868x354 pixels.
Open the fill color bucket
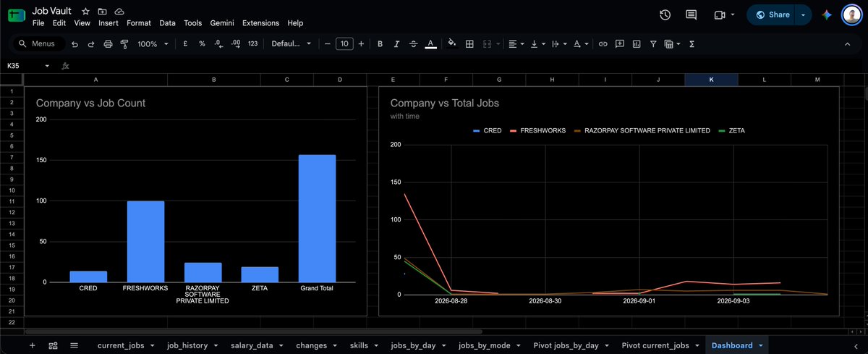[x=452, y=44]
